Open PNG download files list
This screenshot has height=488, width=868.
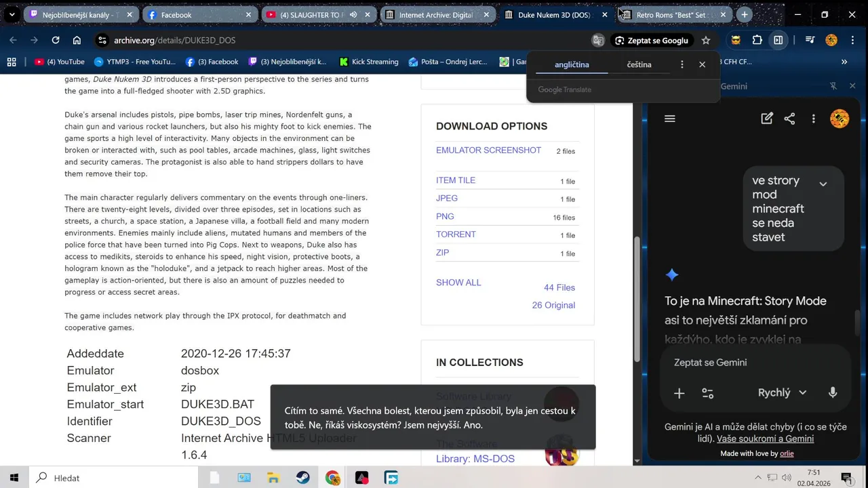[x=445, y=217]
